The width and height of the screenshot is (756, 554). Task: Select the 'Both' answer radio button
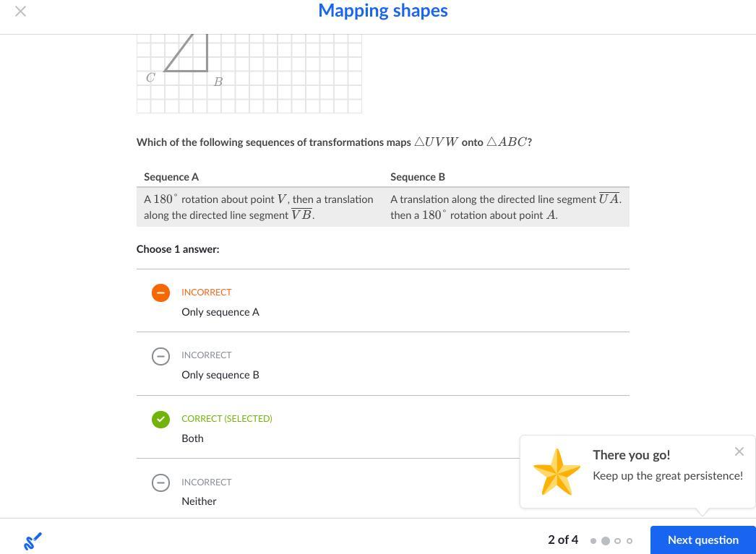(160, 420)
